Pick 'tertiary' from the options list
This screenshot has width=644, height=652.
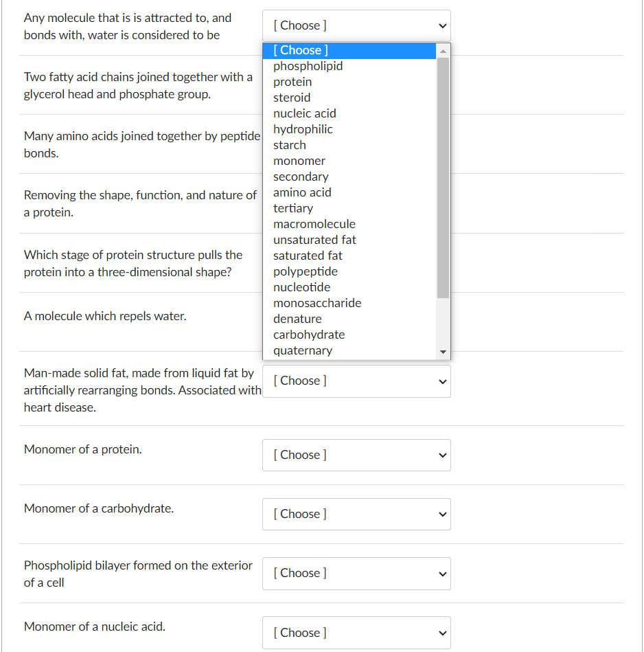pyautogui.click(x=349, y=208)
